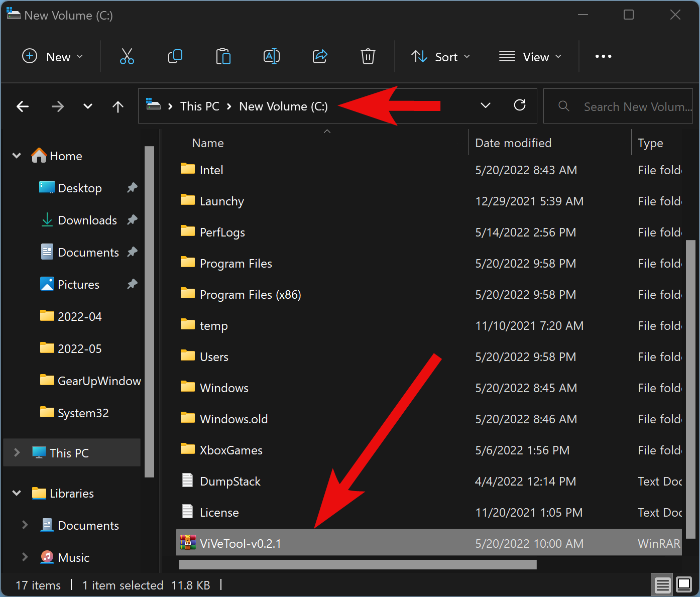Click the Copy icon in toolbar
Image resolution: width=700 pixels, height=597 pixels.
pyautogui.click(x=175, y=56)
